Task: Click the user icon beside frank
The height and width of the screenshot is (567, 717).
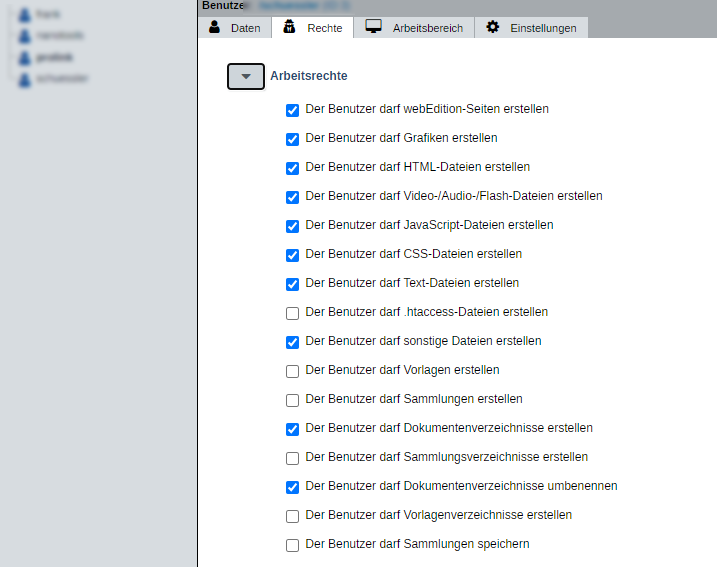Action: (x=25, y=15)
